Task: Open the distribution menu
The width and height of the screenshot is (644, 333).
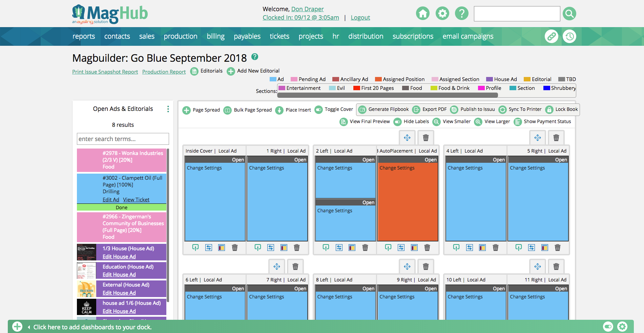Action: (x=366, y=36)
